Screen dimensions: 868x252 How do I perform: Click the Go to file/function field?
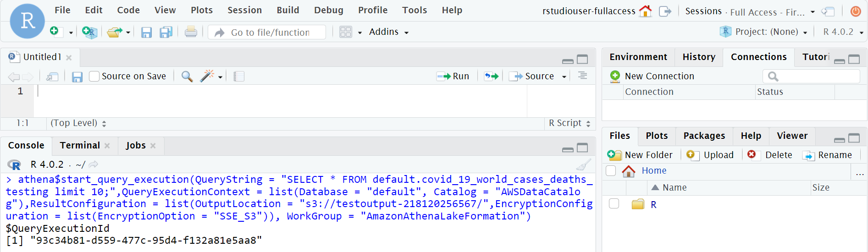[x=270, y=33]
